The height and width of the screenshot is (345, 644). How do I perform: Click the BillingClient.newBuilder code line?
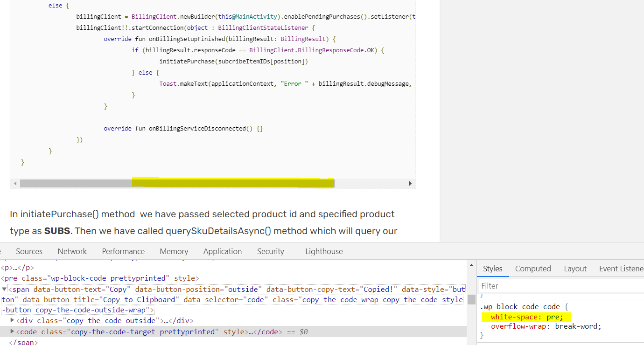pyautogui.click(x=246, y=16)
